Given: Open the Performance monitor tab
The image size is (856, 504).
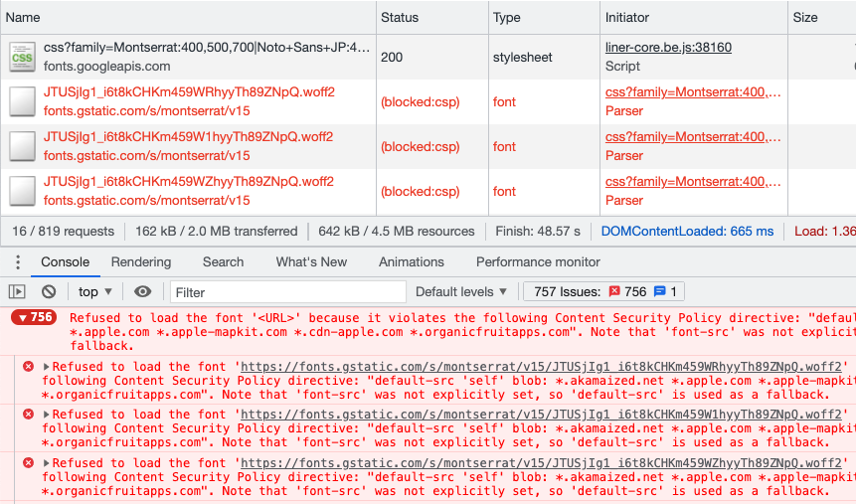Looking at the screenshot, I should [x=538, y=262].
